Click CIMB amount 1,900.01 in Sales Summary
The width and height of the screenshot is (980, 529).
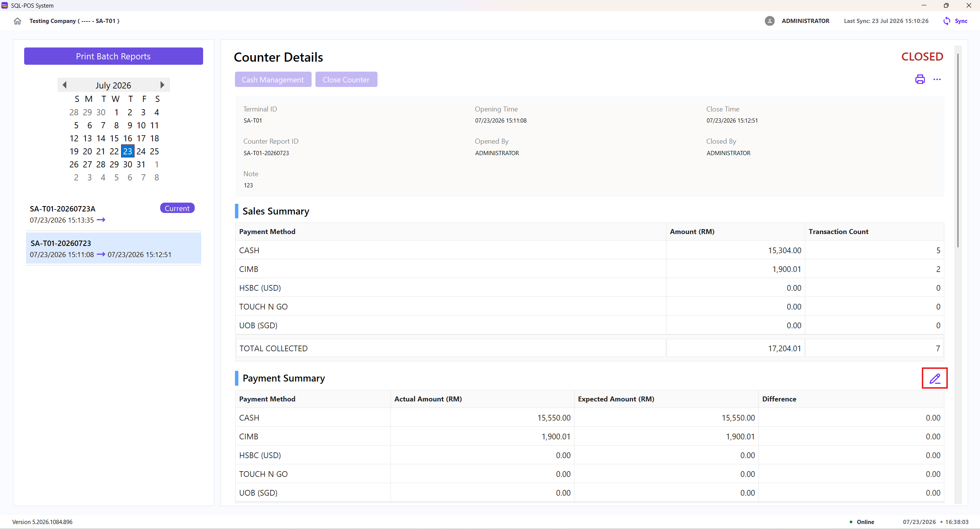tap(786, 269)
